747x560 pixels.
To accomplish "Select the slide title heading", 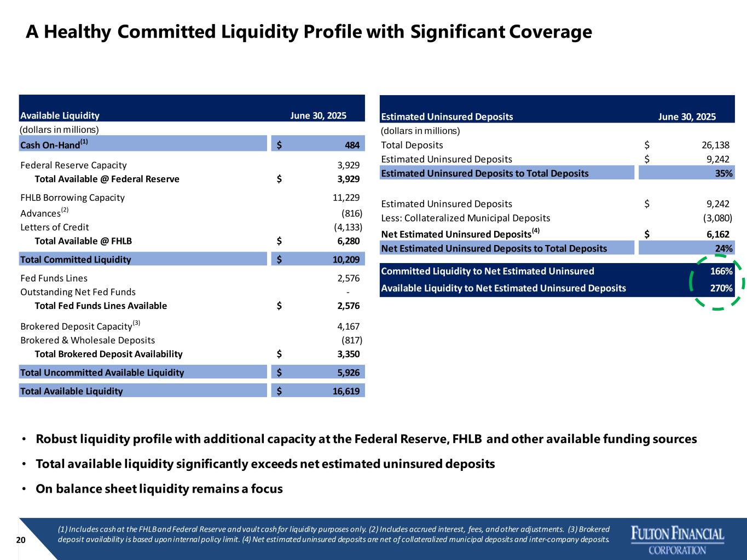I will coord(309,32).
